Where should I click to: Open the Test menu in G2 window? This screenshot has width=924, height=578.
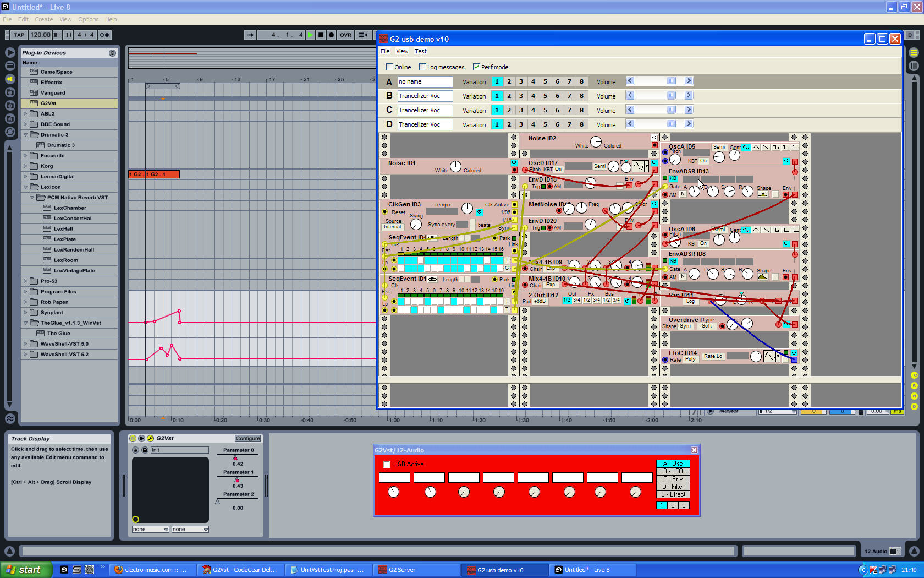pos(420,51)
